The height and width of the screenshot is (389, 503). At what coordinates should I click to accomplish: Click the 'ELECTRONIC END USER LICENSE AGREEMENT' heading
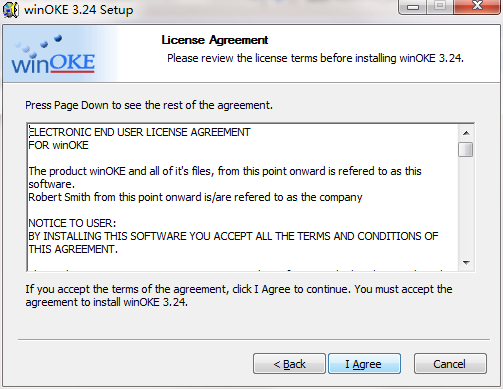tap(140, 132)
